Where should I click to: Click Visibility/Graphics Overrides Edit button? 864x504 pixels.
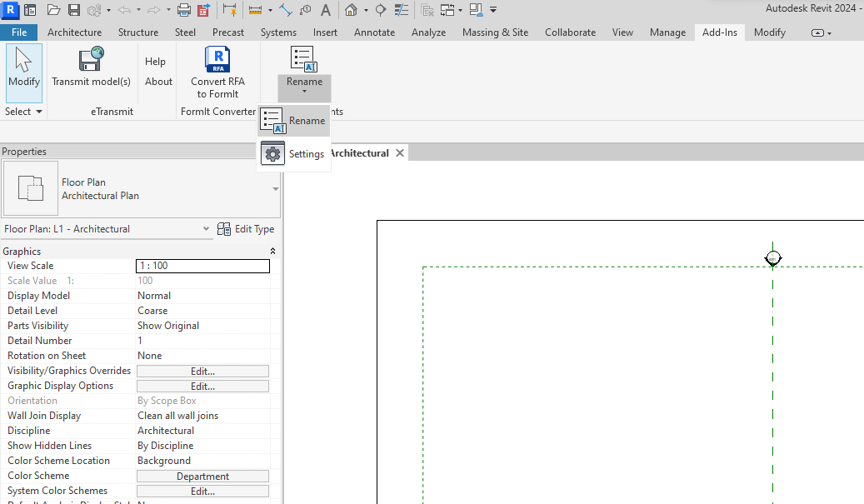(x=202, y=372)
